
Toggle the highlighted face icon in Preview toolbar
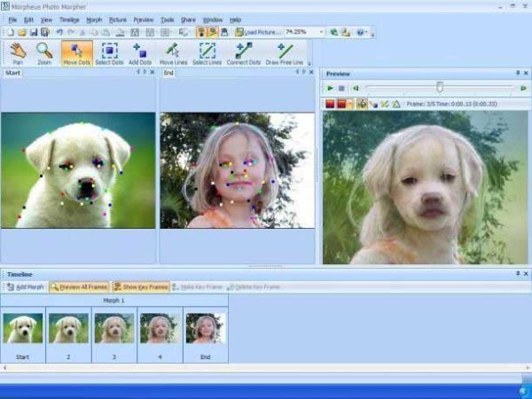pyautogui.click(x=362, y=104)
